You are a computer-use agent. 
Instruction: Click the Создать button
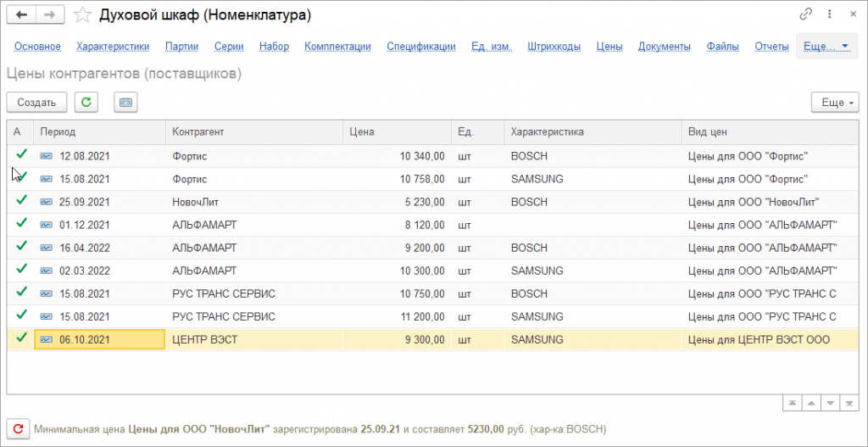click(x=36, y=103)
